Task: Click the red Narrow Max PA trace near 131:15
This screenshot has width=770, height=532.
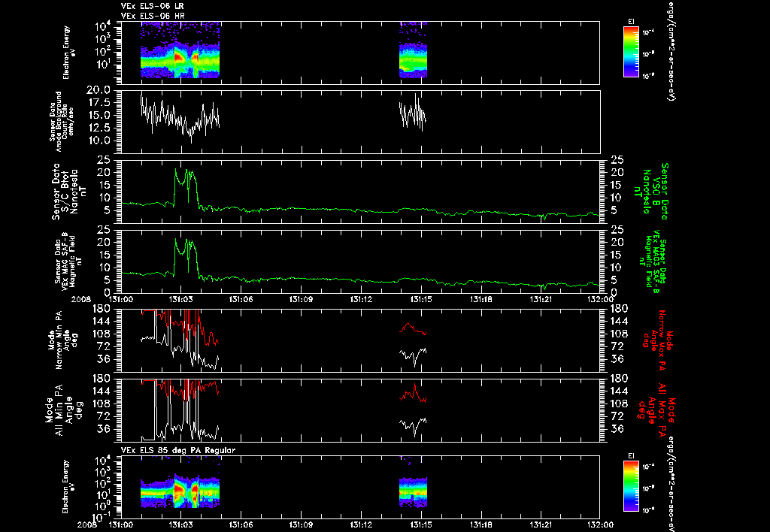Action: (x=413, y=328)
